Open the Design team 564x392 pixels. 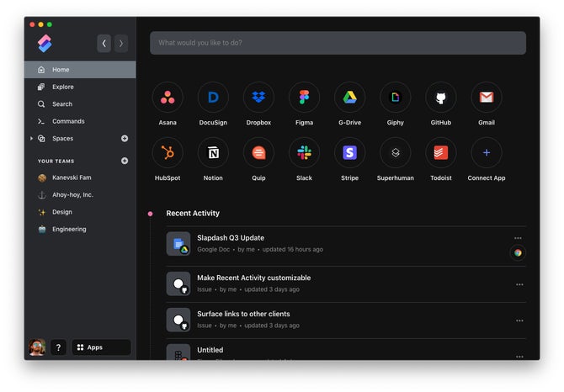(80, 212)
